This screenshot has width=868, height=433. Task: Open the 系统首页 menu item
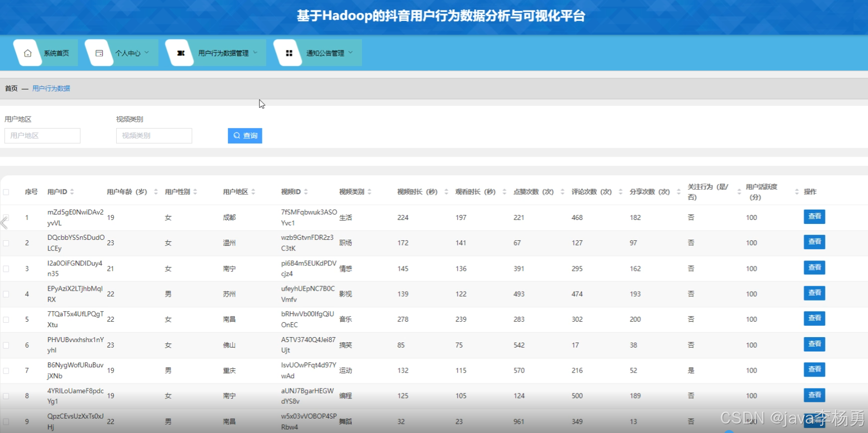click(45, 53)
